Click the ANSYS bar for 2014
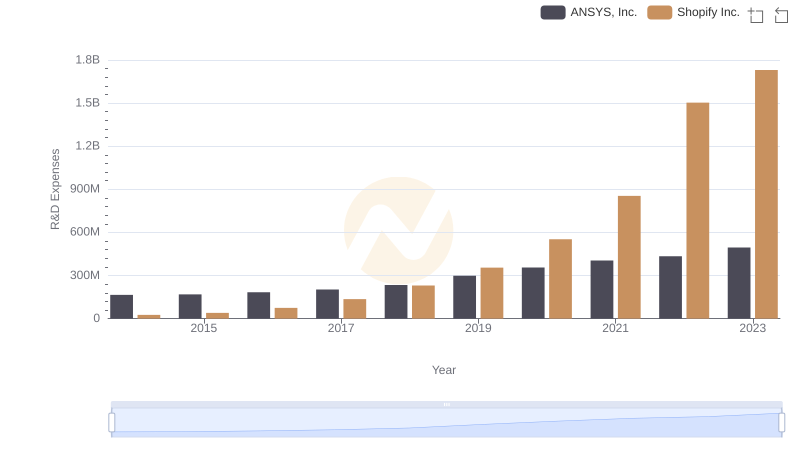The width and height of the screenshot is (800, 461). (121, 306)
